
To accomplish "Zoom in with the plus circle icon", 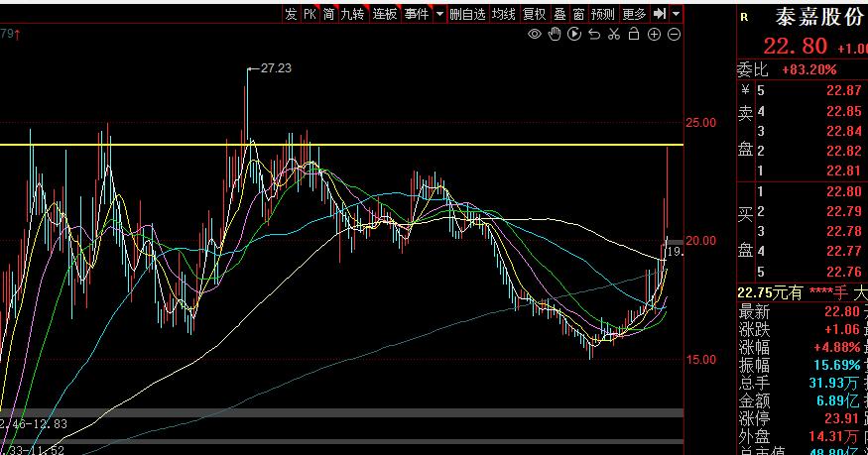I will click(654, 35).
